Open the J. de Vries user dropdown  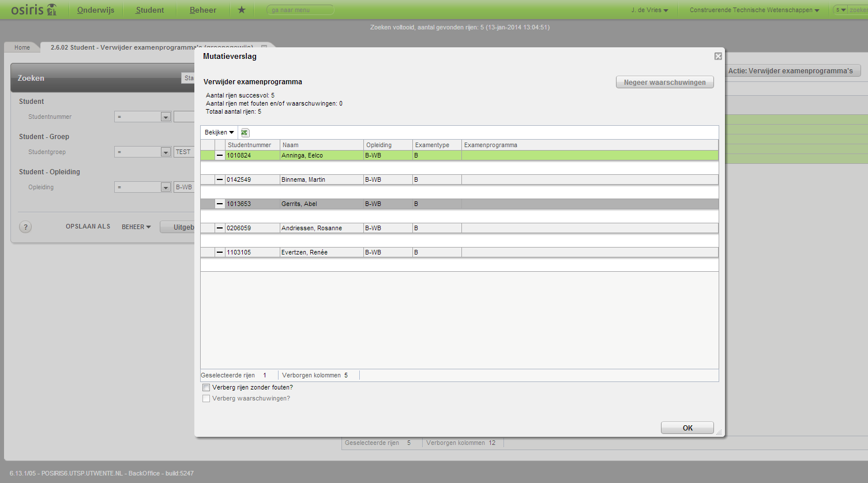tap(649, 10)
